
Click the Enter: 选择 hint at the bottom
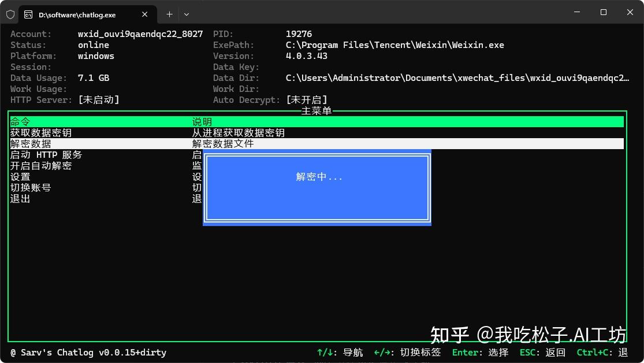pyautogui.click(x=480, y=352)
